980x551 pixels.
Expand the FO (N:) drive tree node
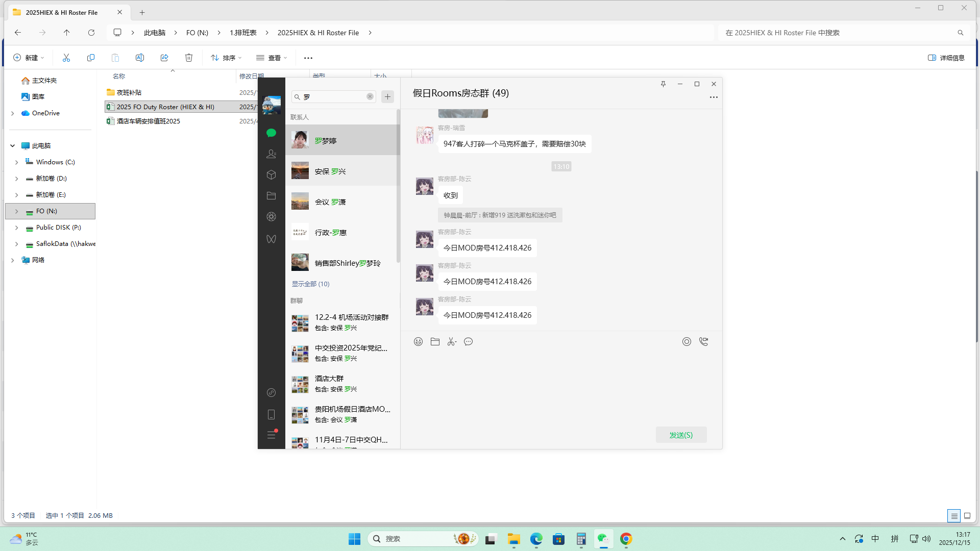16,211
